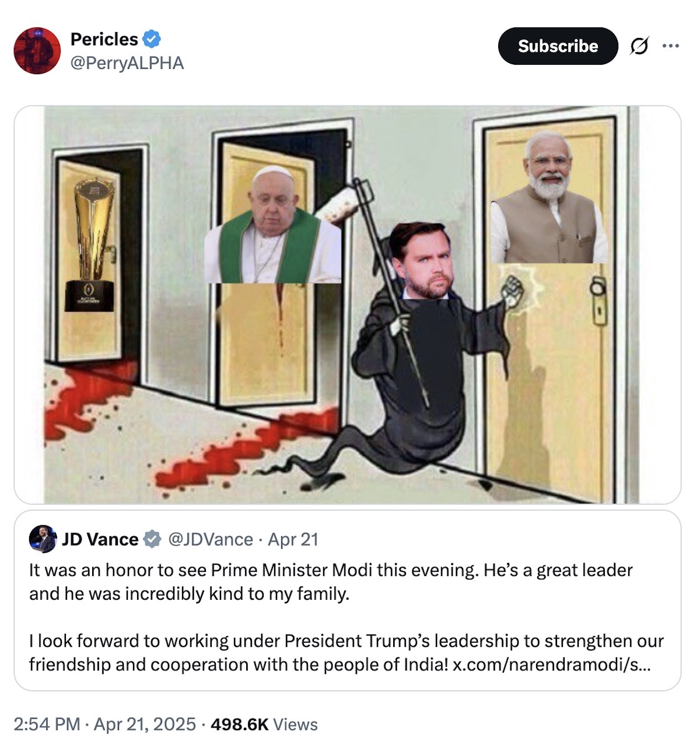Click the @JDVance handle
This screenshot has width=700, height=751.
tap(211, 539)
